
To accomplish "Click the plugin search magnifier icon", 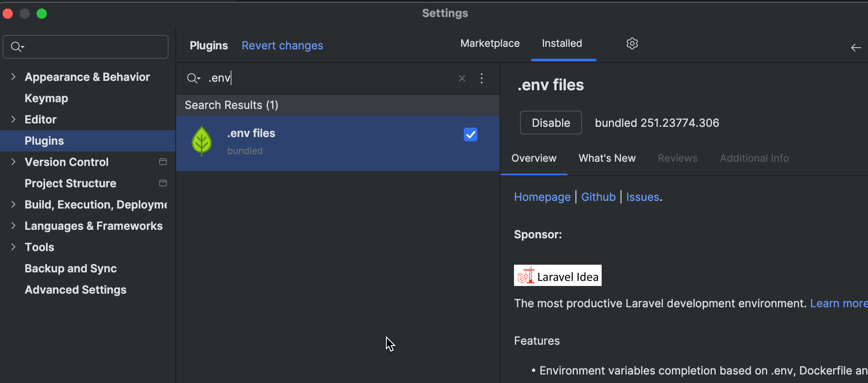I will click(193, 78).
